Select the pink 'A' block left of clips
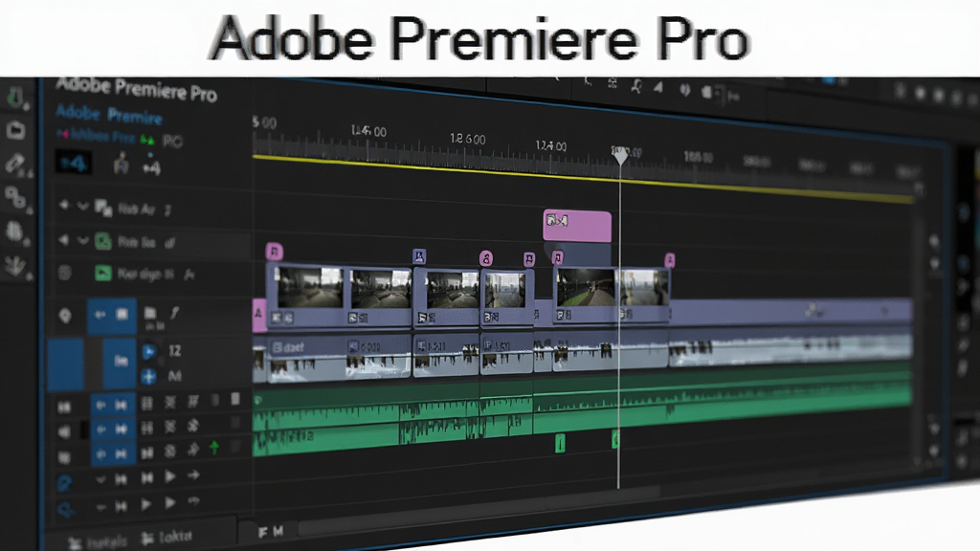 pyautogui.click(x=258, y=315)
